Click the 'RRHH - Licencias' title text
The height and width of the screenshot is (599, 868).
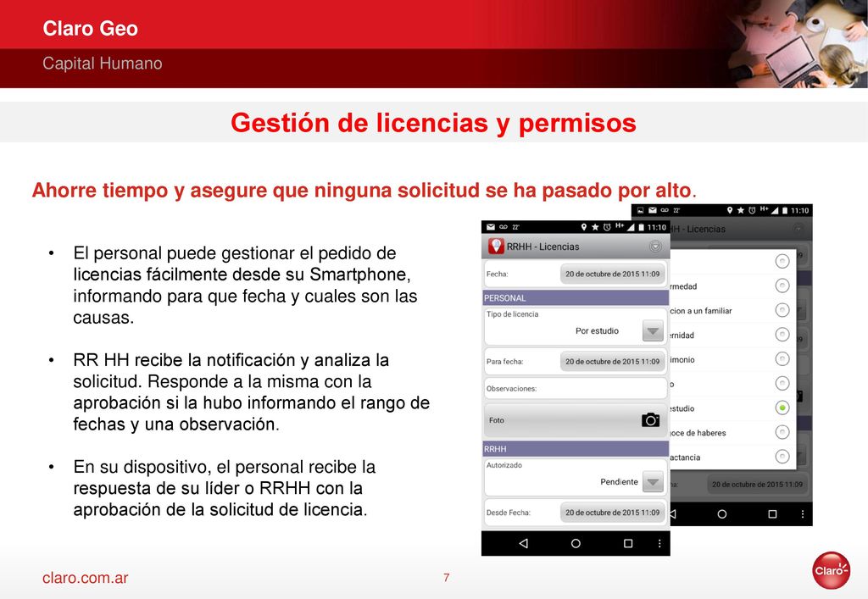(543, 247)
